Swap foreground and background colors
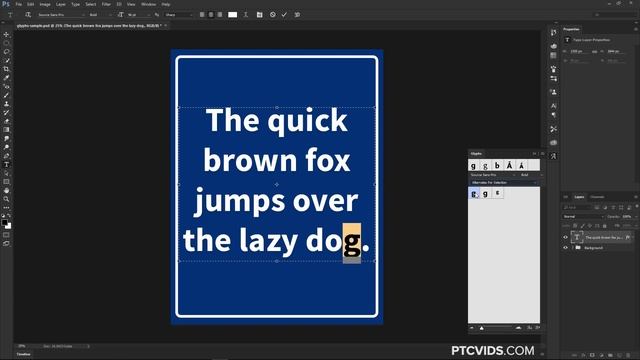 point(9,216)
